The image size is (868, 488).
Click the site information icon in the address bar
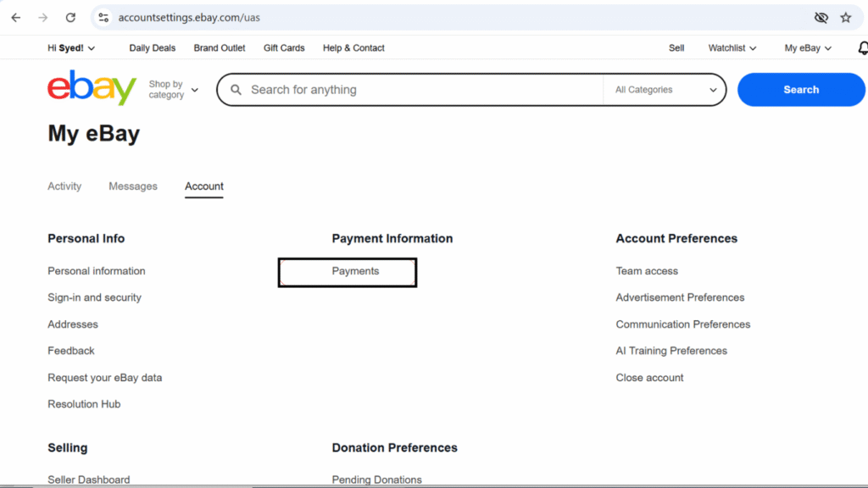(x=103, y=17)
